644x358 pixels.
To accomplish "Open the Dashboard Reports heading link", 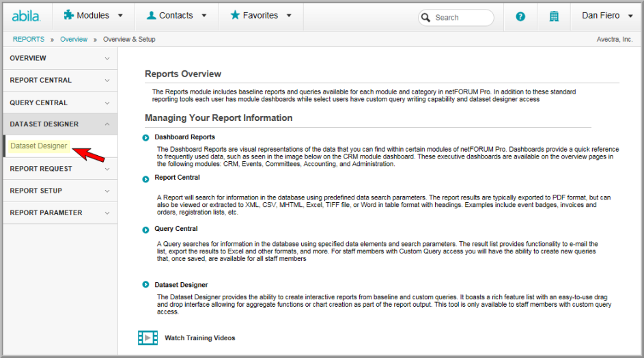I will [184, 137].
